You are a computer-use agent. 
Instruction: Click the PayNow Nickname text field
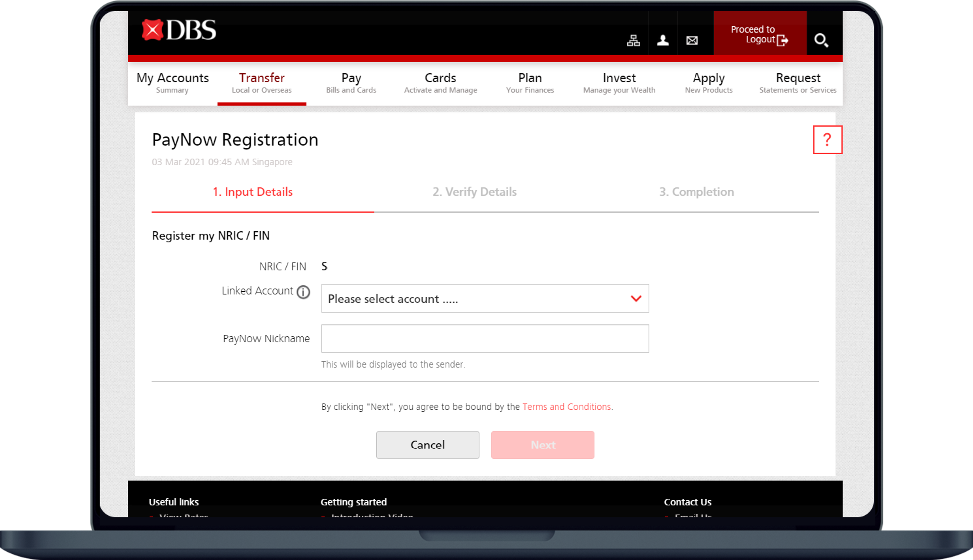point(485,338)
